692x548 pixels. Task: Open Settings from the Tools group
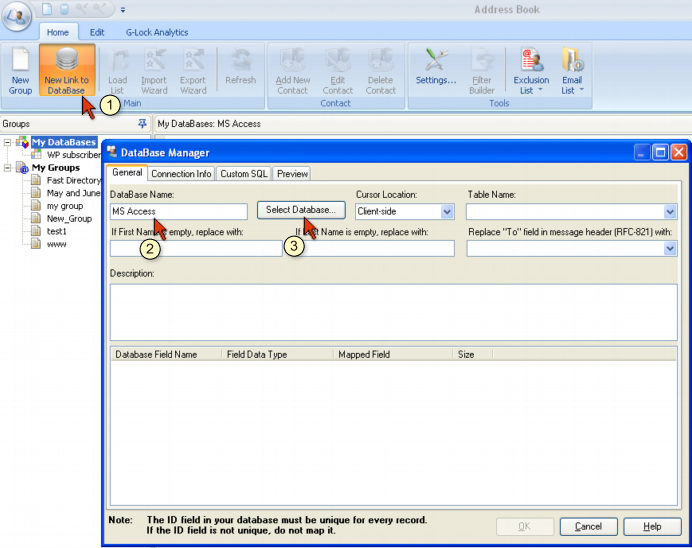click(x=436, y=66)
